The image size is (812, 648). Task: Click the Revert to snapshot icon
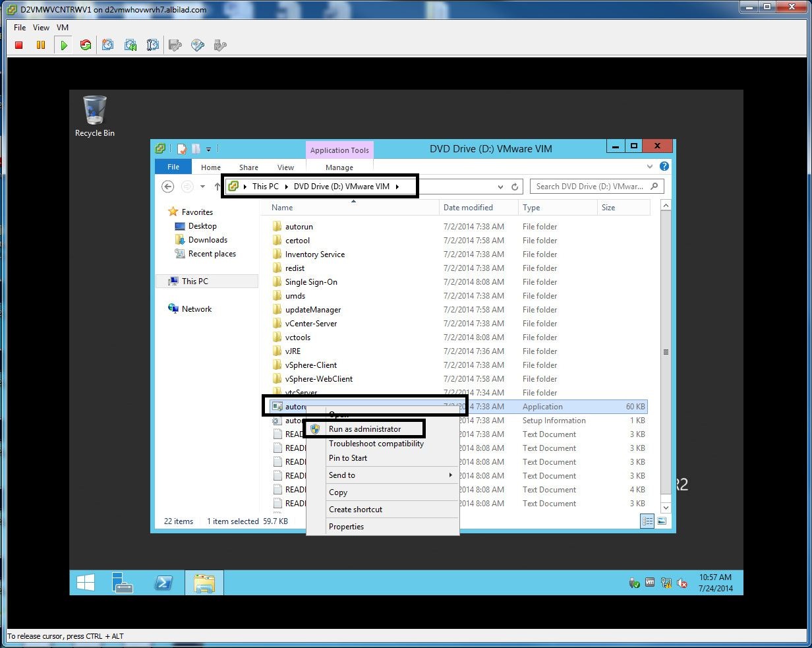point(130,45)
